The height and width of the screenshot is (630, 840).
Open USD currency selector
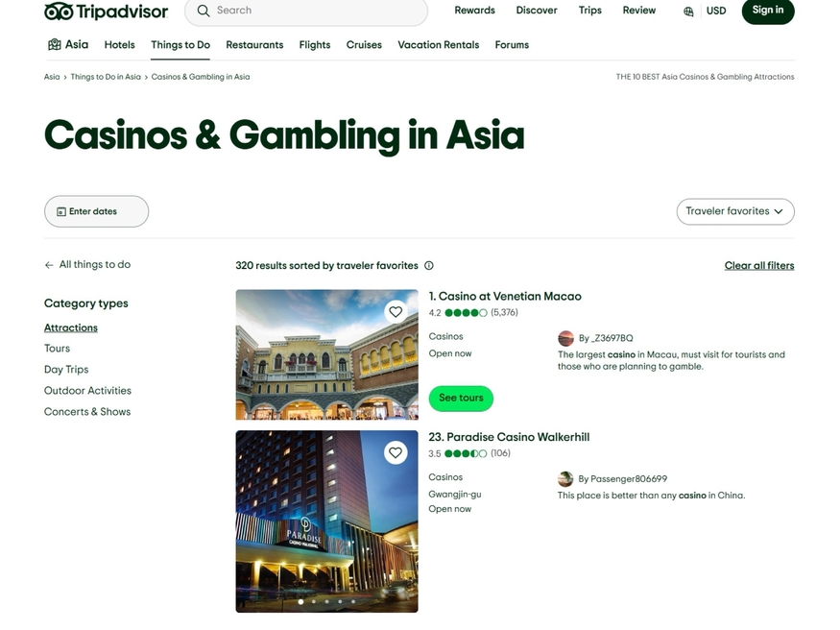tap(716, 11)
